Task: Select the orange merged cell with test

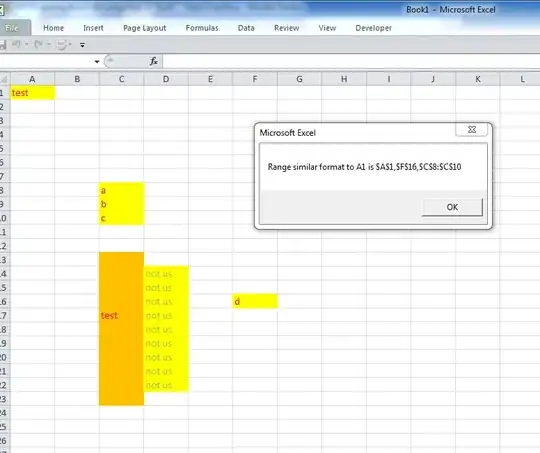Action: (122, 329)
